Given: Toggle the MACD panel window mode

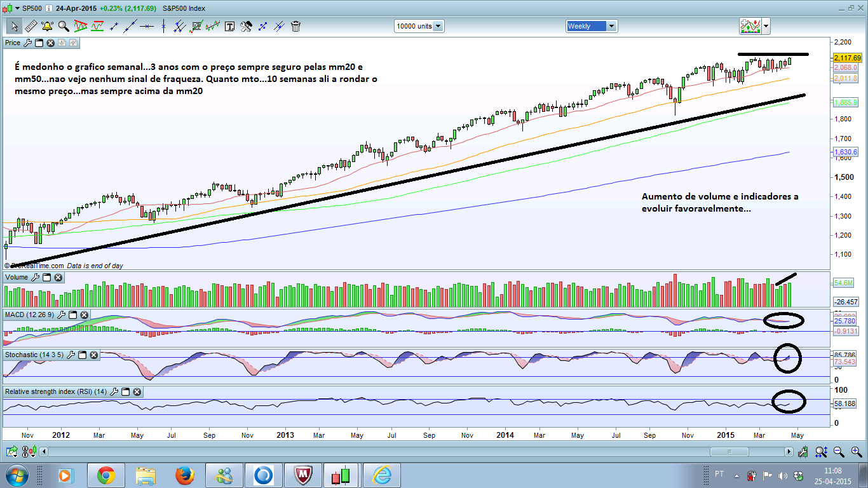Looking at the screenshot, I should tap(72, 315).
